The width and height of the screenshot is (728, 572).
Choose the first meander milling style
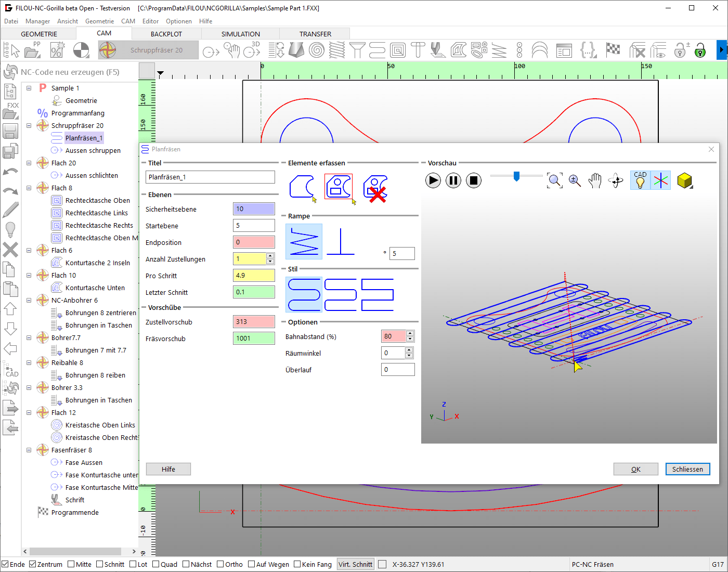click(x=304, y=294)
